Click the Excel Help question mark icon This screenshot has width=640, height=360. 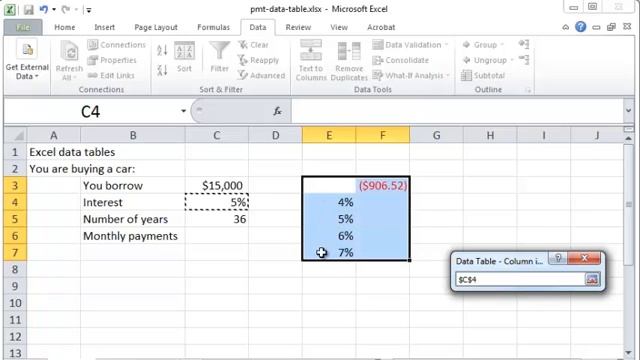click(x=580, y=27)
